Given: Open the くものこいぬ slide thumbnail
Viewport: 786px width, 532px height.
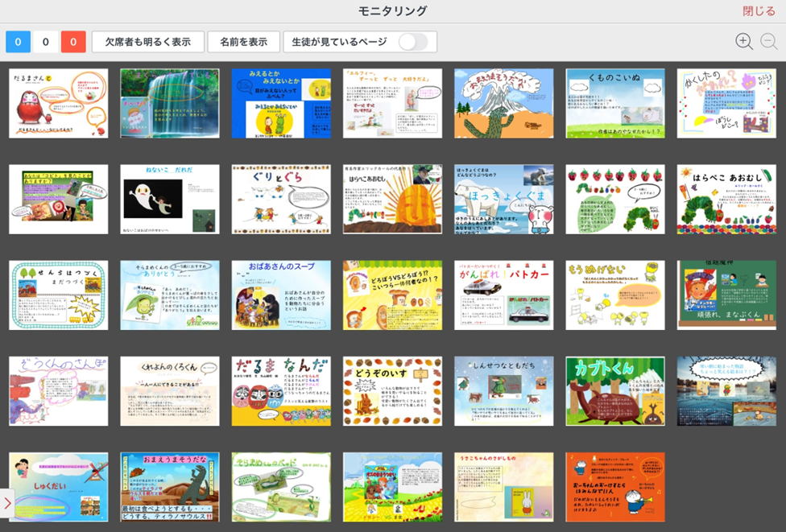Looking at the screenshot, I should (615, 103).
